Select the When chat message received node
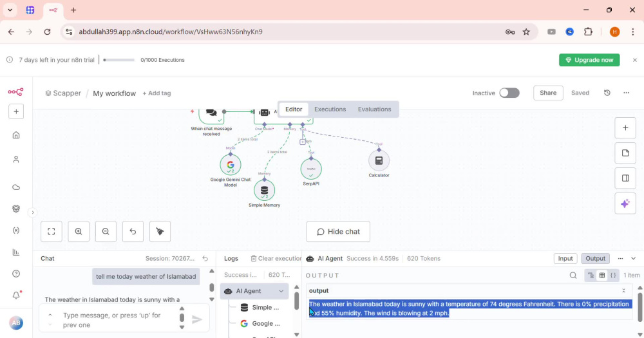This screenshot has width=644, height=338. pos(211,115)
